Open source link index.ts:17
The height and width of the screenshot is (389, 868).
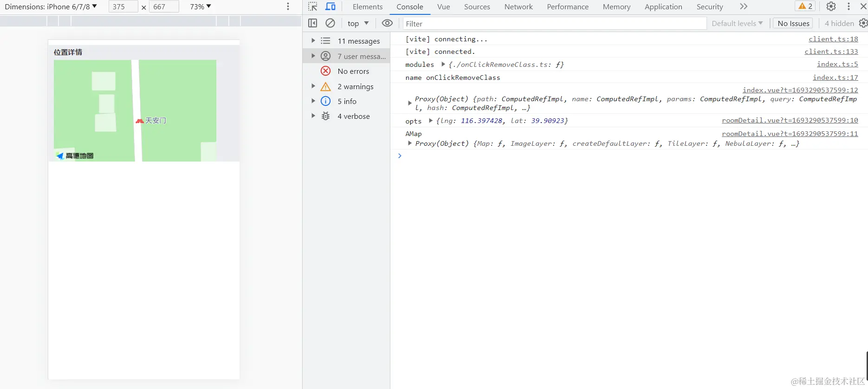[x=835, y=78]
